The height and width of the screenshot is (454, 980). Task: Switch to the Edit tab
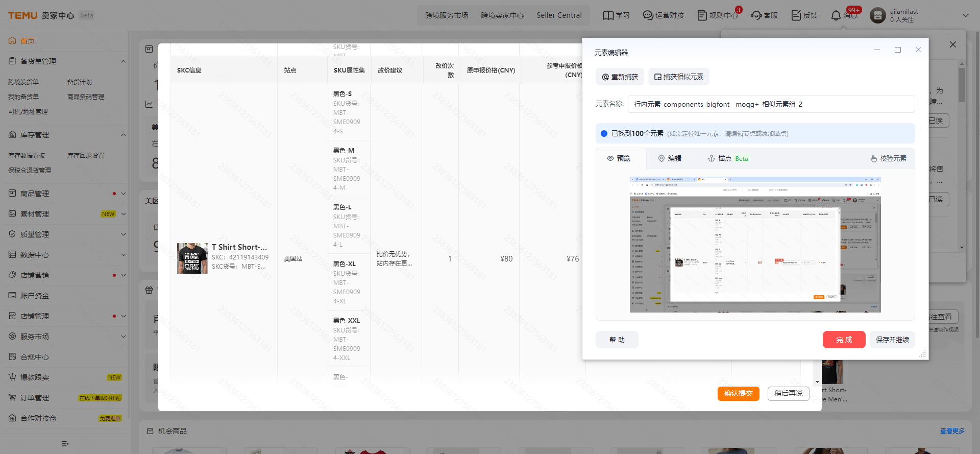coord(670,159)
